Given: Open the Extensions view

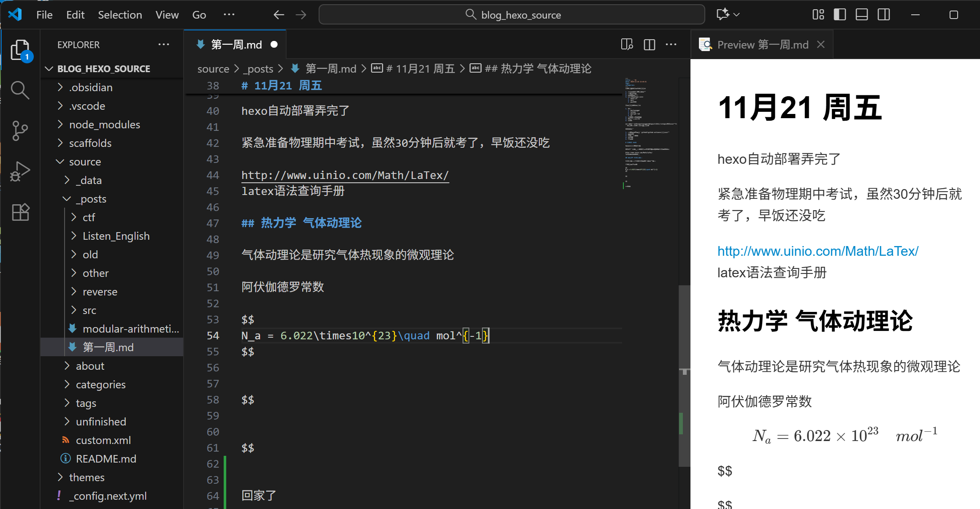Looking at the screenshot, I should (x=20, y=212).
